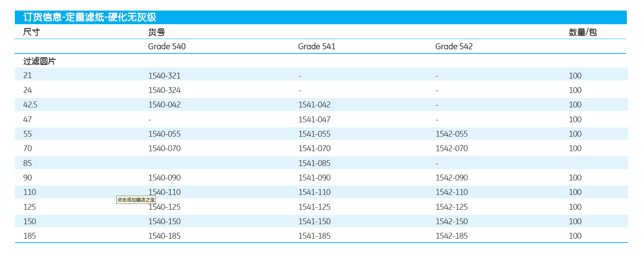Select part number 1541-090

(315, 178)
